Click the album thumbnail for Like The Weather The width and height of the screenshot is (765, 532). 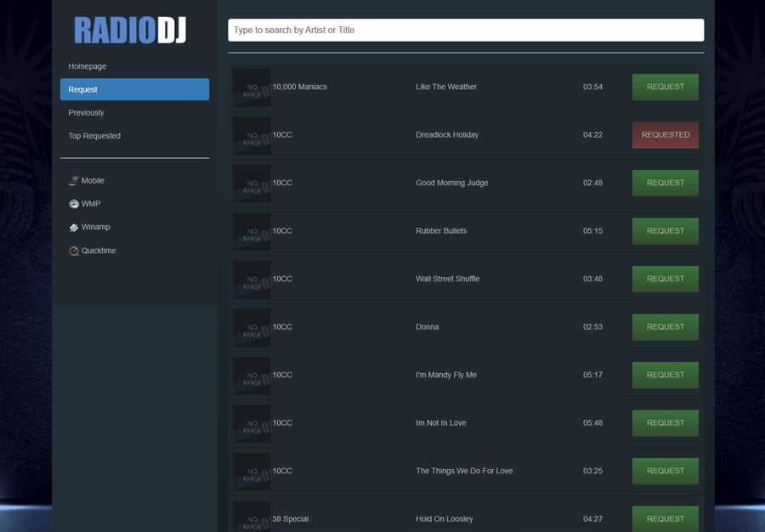point(252,88)
